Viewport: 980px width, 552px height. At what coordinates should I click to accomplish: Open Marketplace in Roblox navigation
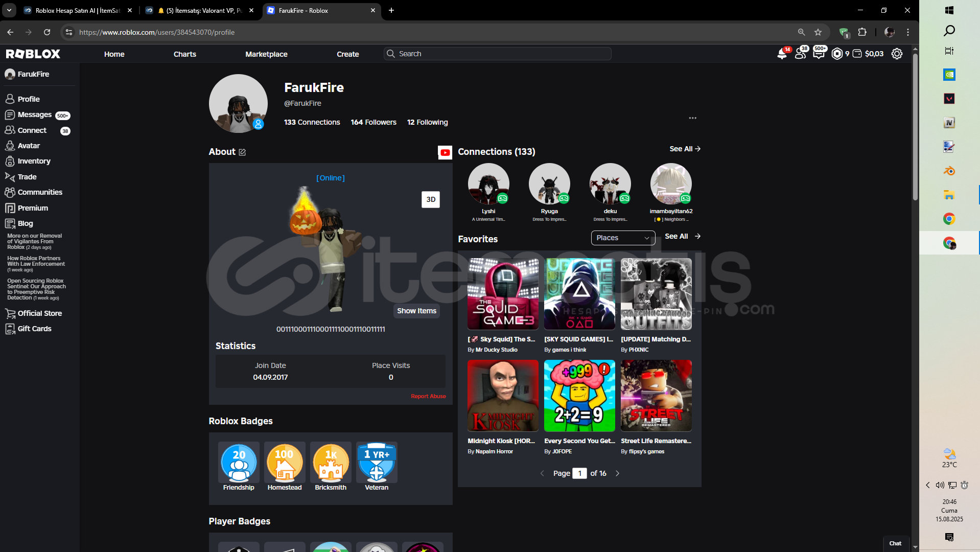[x=266, y=54]
